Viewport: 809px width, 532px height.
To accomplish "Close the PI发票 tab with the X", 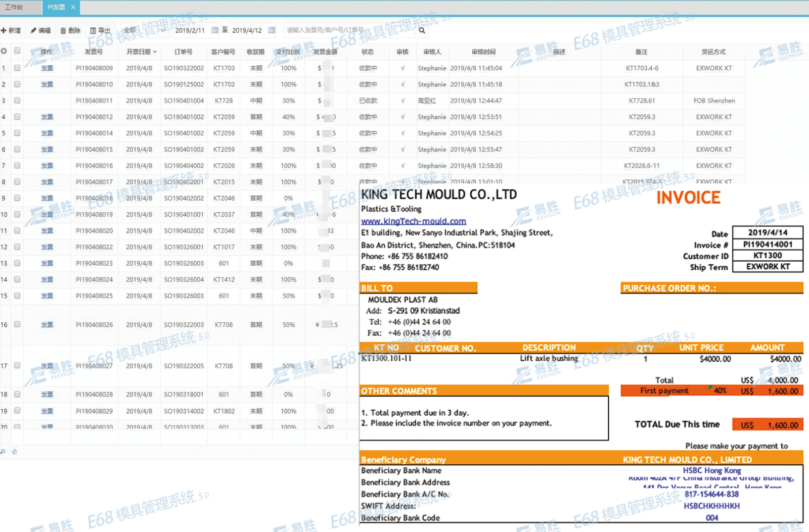I will (x=73, y=7).
